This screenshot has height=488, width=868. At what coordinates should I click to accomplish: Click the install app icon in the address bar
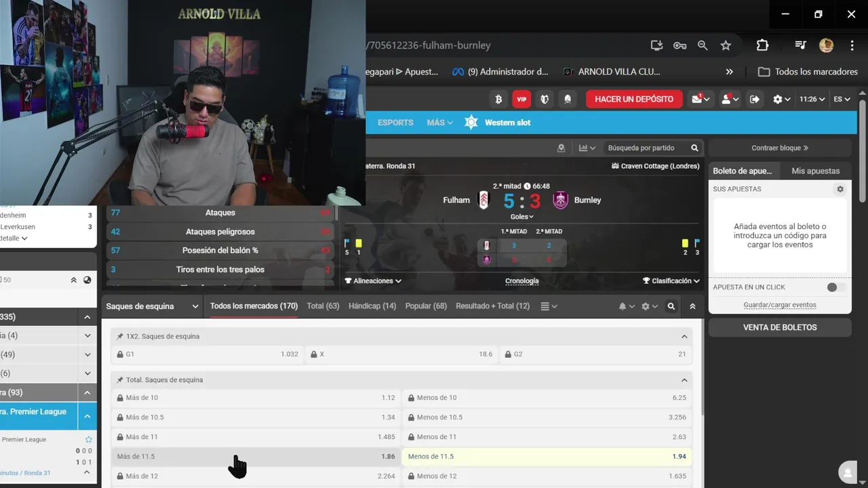tap(656, 45)
